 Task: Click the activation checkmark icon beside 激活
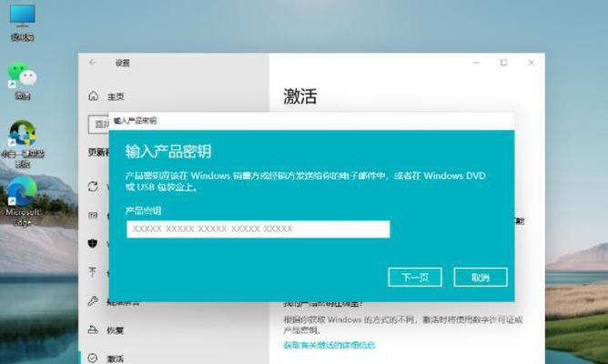tap(93, 359)
